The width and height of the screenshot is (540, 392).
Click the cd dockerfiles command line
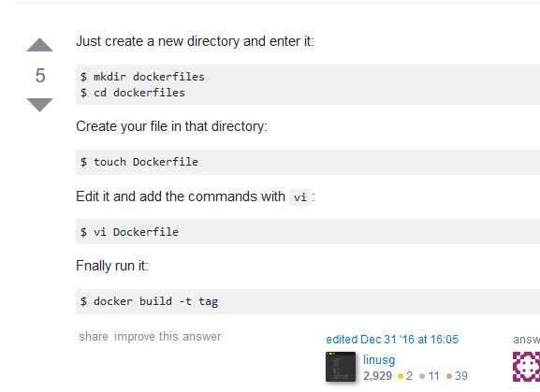133,93
